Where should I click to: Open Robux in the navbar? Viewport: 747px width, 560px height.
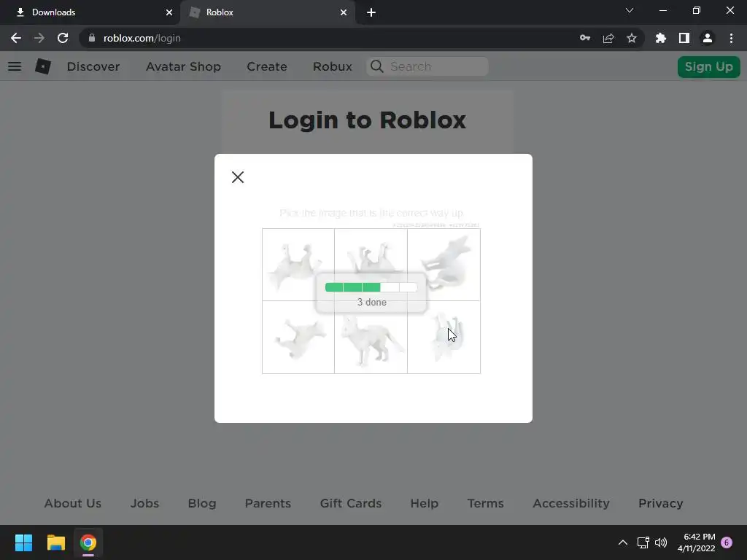333,66
